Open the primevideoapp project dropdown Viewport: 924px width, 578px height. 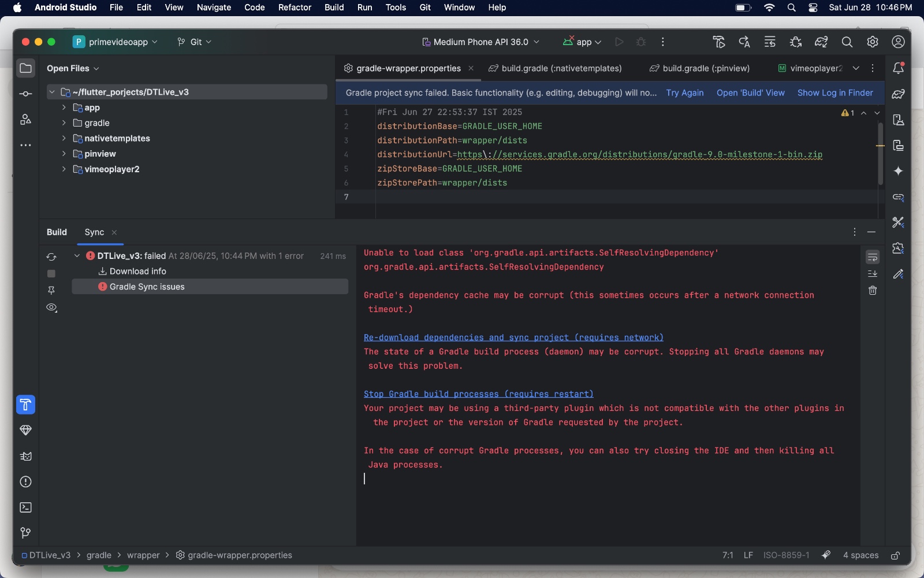[x=115, y=42]
